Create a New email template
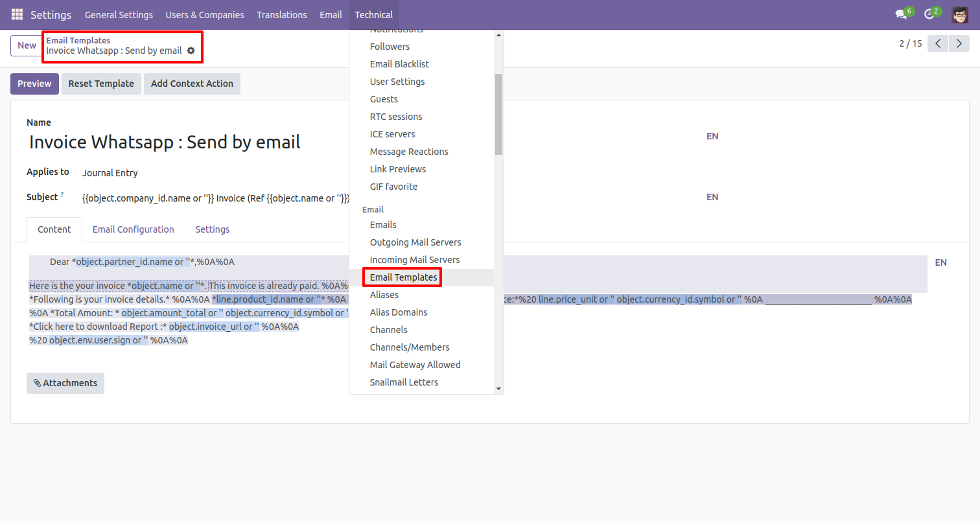Viewport: 980px width, 521px height. coord(27,45)
